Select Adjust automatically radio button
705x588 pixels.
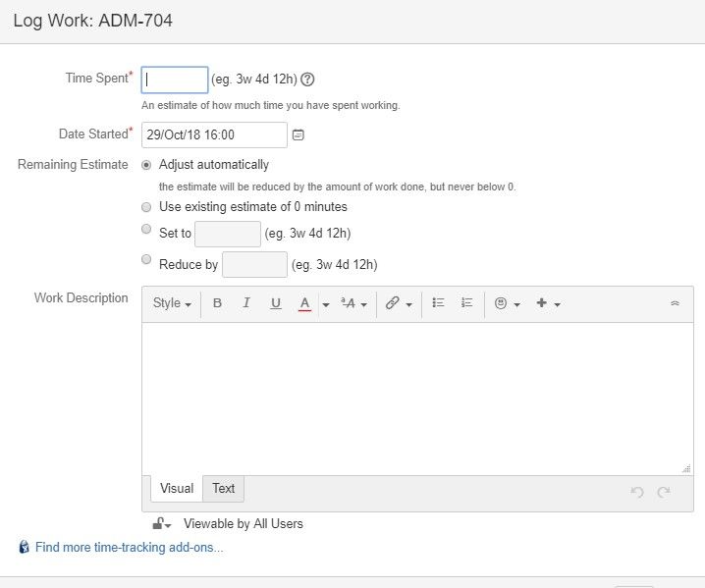[146, 165]
